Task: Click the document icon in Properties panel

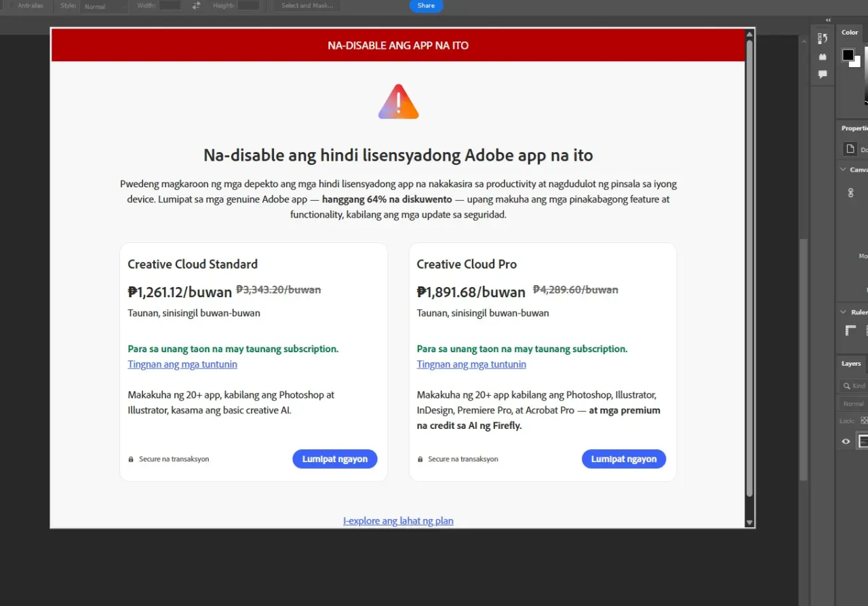Action: coord(850,149)
